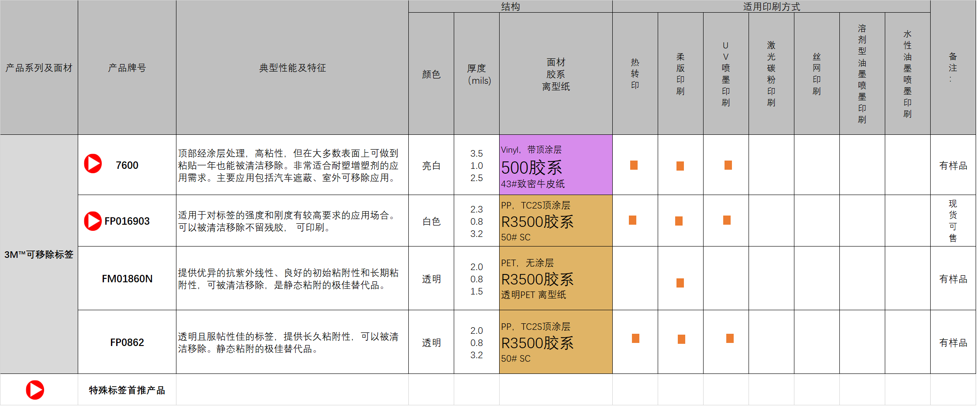
Task: Select the 柔版印刷 column header
Action: (x=680, y=74)
